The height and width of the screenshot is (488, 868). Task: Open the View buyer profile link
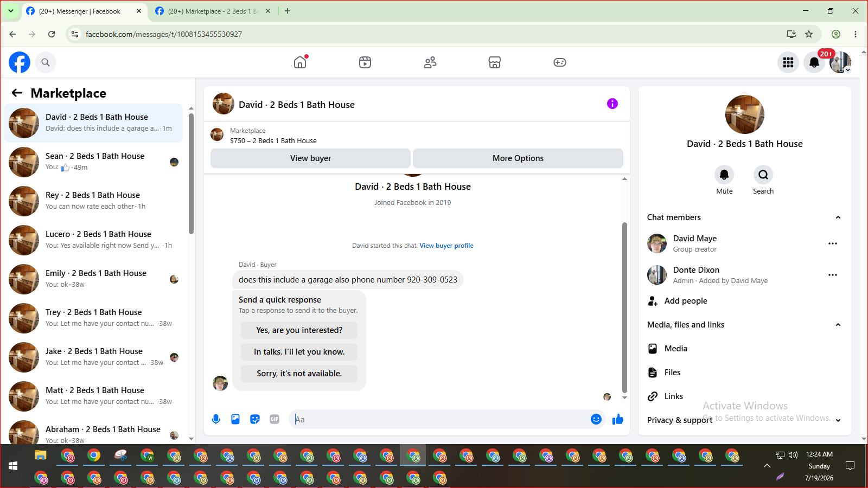coord(446,246)
